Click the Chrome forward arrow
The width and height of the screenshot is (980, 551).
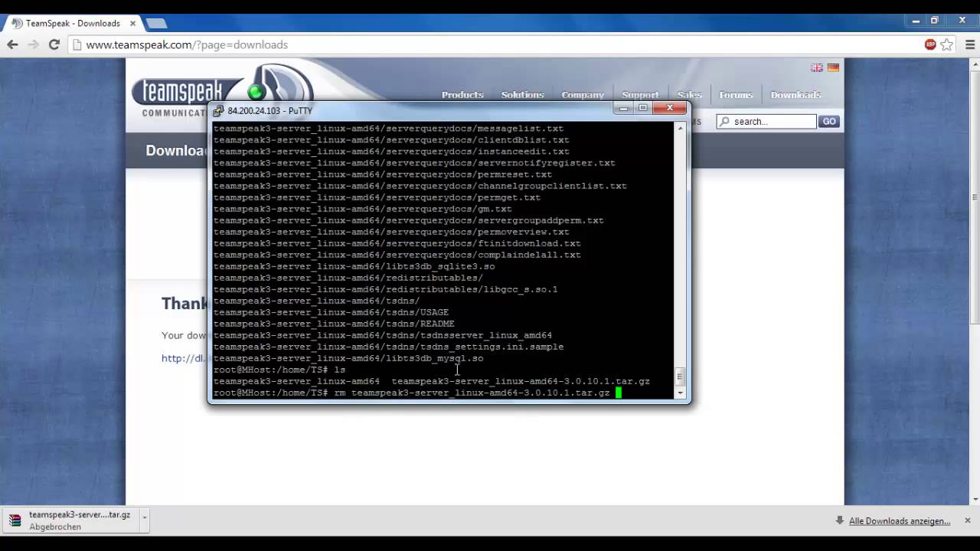point(33,44)
